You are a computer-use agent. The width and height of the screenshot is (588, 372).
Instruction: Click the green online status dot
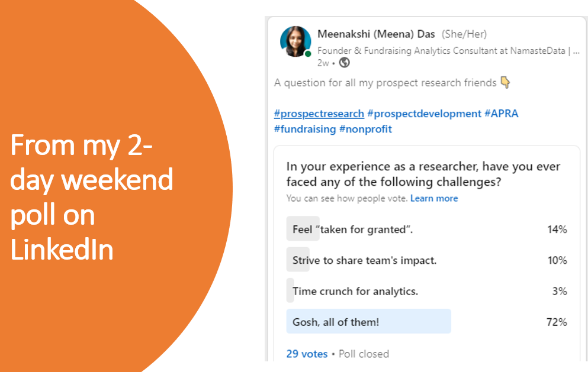308,54
